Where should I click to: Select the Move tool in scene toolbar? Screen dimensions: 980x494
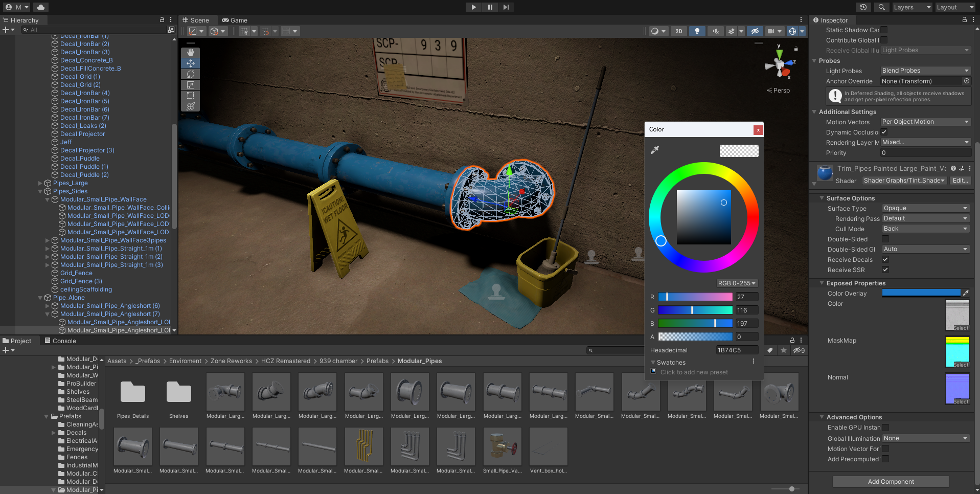click(190, 63)
